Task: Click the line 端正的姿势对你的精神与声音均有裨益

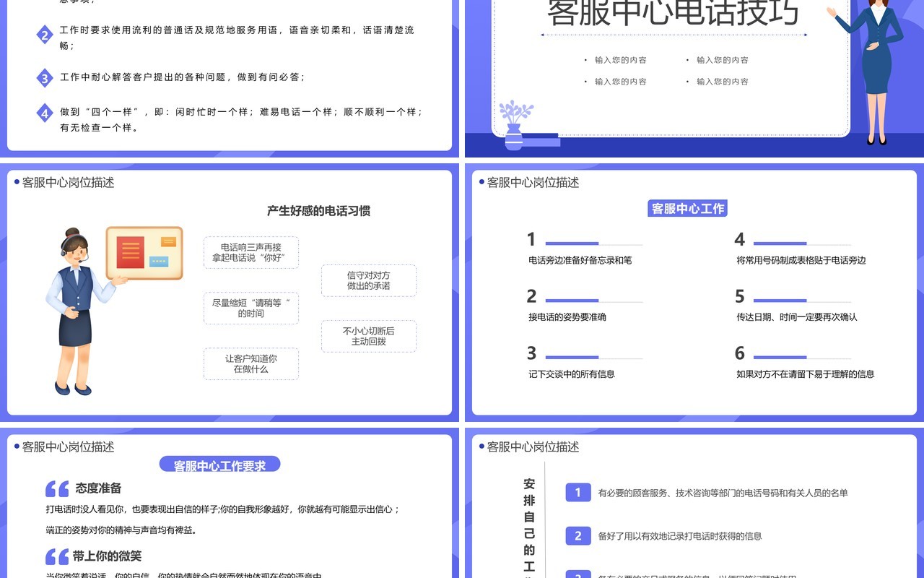Action: coord(121,530)
